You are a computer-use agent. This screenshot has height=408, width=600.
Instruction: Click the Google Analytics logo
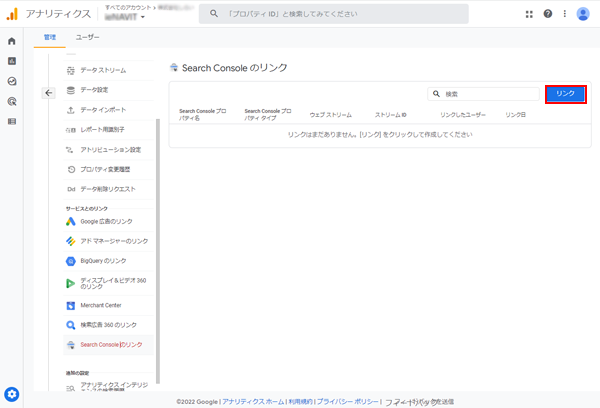(x=12, y=14)
